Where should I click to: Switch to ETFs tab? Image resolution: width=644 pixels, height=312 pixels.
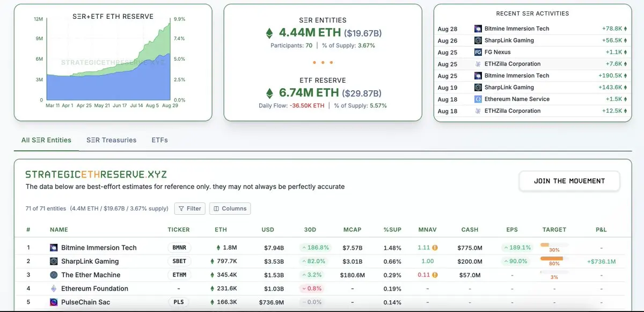[x=159, y=140]
